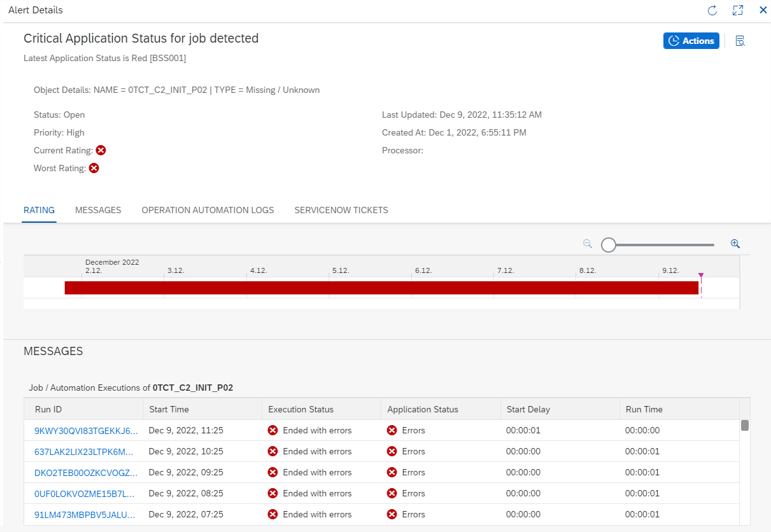Click the red rating bar in timeline
The height and width of the screenshot is (532, 771).
coord(381,288)
